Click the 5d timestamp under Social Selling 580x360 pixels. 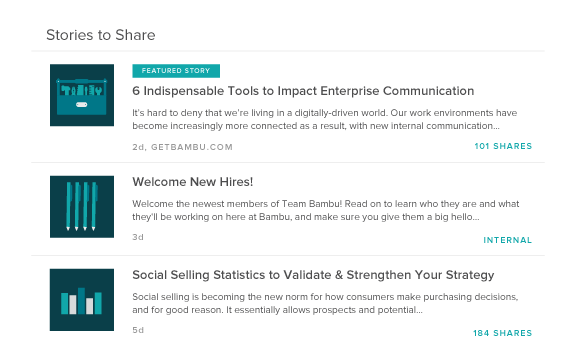138,330
